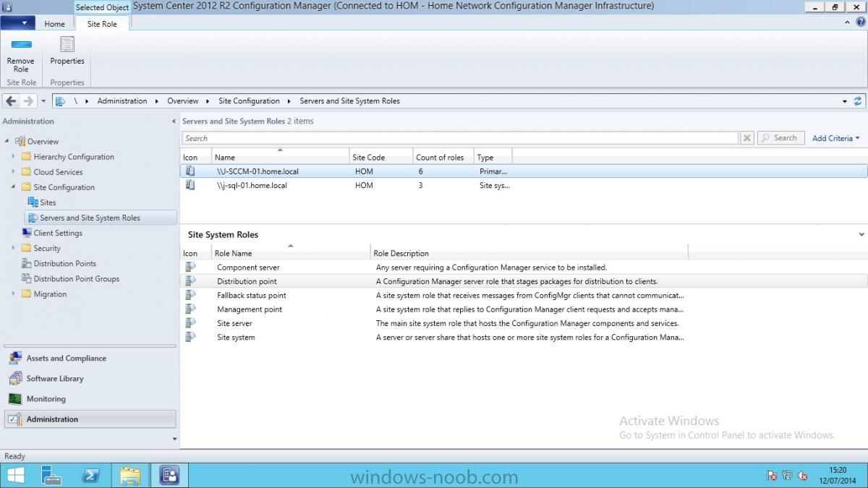Open the Monitoring workspace
The width and height of the screenshot is (868, 488).
tap(90, 399)
